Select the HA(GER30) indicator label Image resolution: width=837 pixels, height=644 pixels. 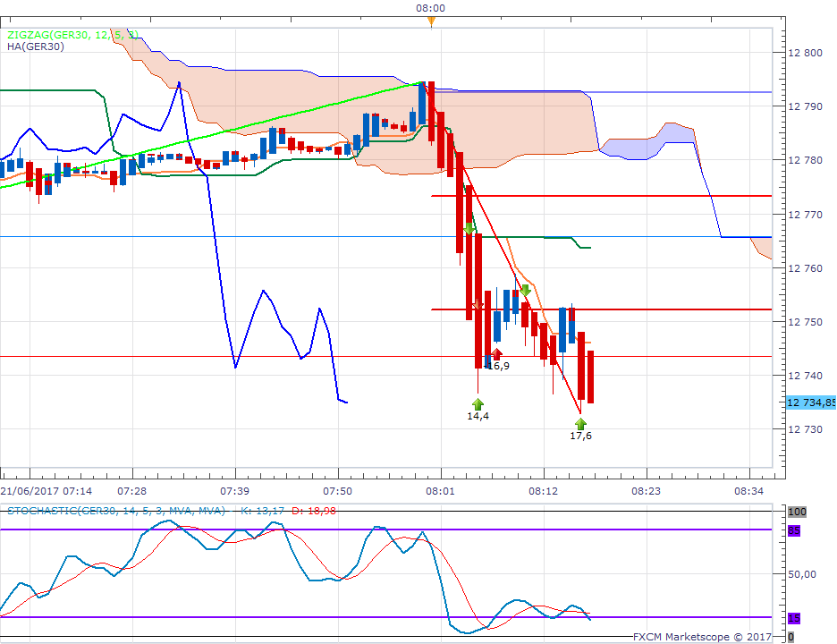(36, 47)
